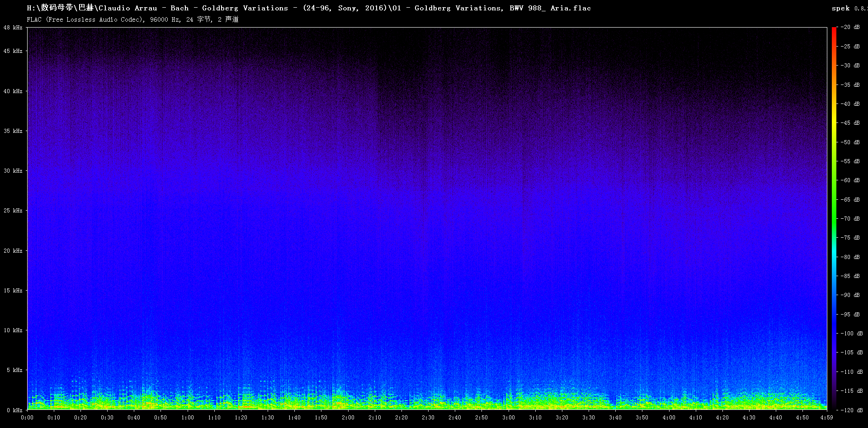Click the -60 dB scale label
This screenshot has height=428, width=868.
coord(850,180)
